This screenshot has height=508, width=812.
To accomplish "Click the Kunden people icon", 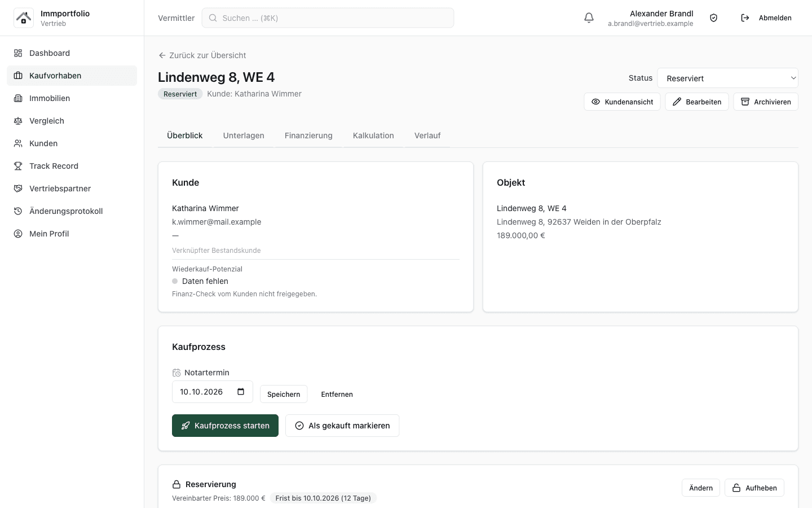I will click(18, 143).
